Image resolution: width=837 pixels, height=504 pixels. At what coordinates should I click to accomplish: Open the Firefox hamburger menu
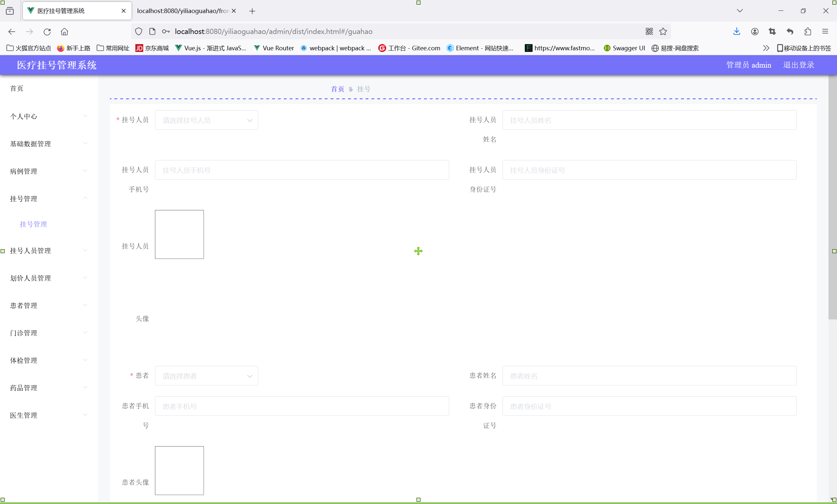point(825,32)
